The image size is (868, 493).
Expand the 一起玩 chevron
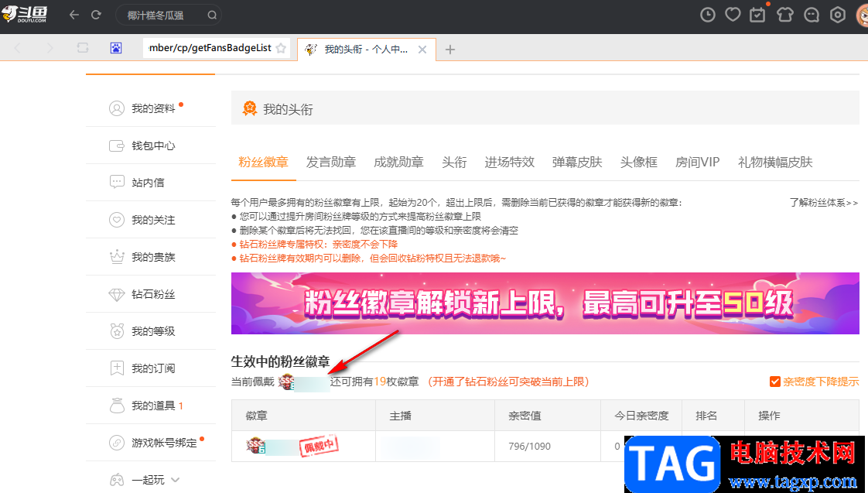click(176, 480)
